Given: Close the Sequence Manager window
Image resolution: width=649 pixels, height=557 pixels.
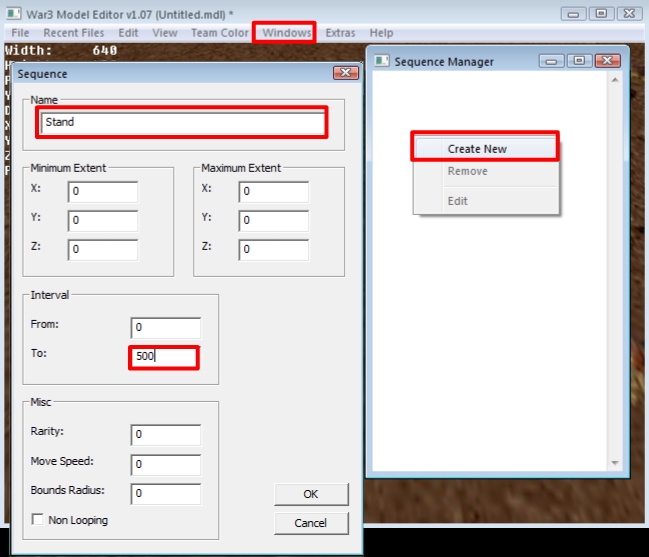Looking at the screenshot, I should (x=607, y=61).
